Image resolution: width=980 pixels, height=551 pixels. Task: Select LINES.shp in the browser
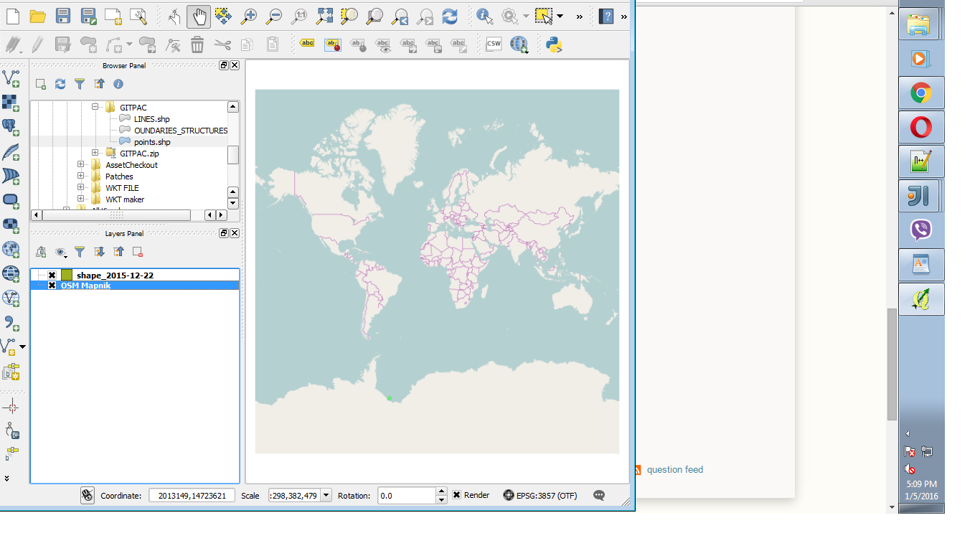click(x=151, y=119)
